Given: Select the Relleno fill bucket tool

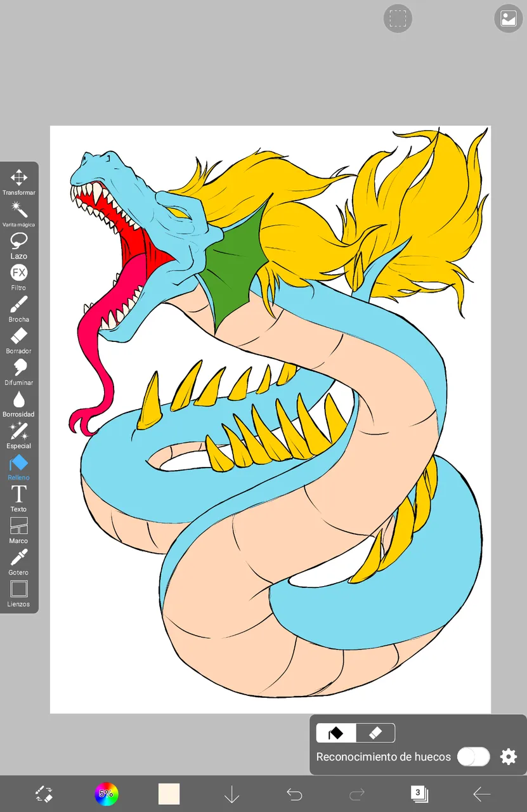Looking at the screenshot, I should [x=18, y=467].
